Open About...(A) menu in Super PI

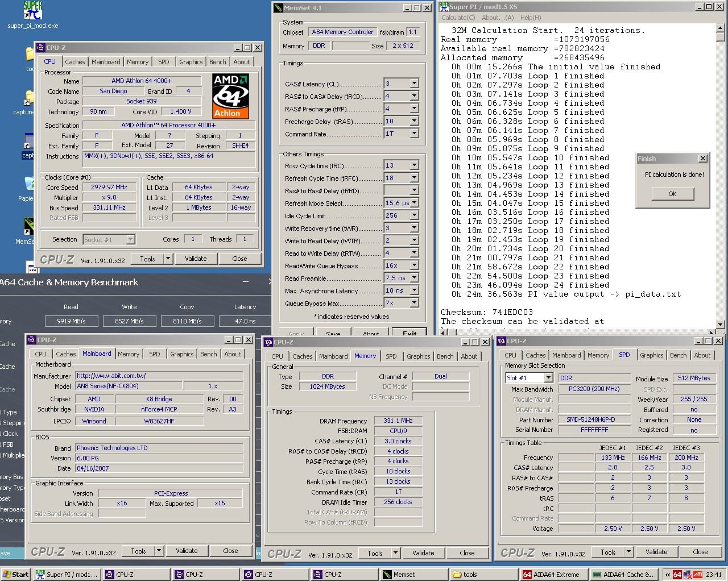(498, 18)
